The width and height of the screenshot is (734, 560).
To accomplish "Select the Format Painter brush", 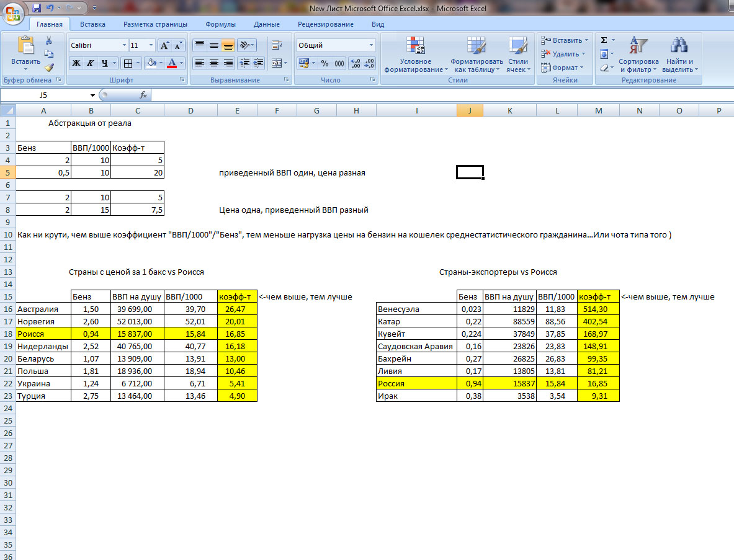I will coord(48,68).
